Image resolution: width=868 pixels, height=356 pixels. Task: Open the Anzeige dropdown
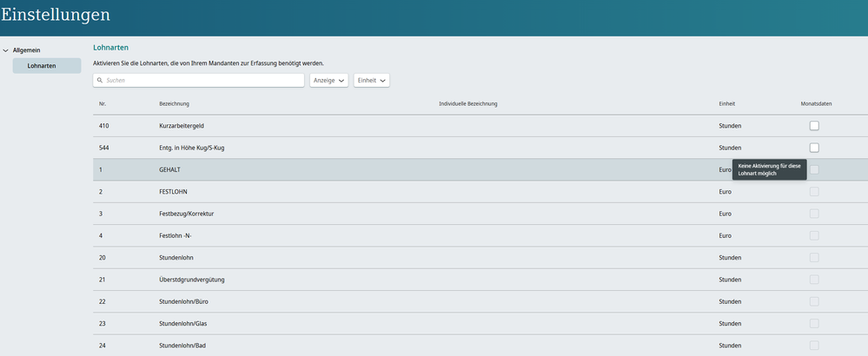click(x=329, y=80)
